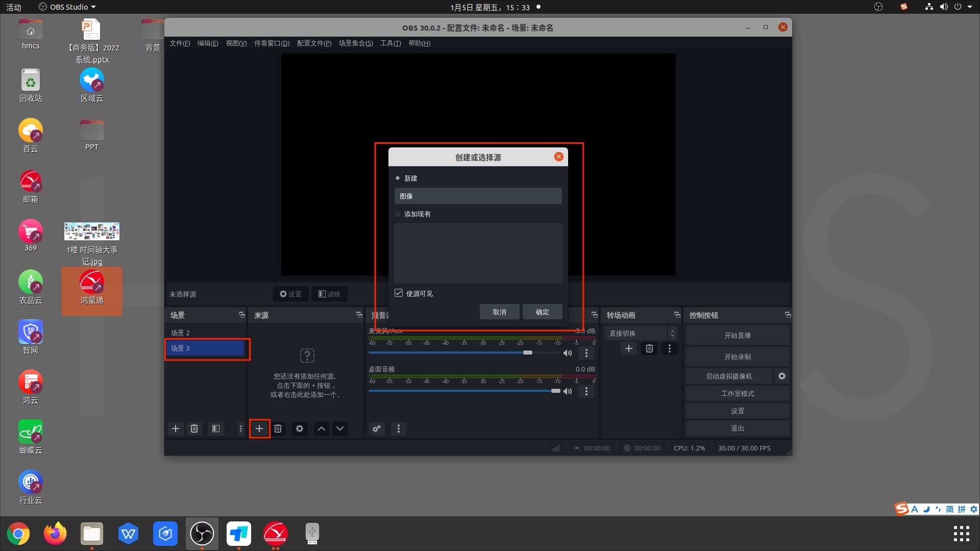Delete transition trash icon
Screen dimensions: 980x551
point(649,348)
